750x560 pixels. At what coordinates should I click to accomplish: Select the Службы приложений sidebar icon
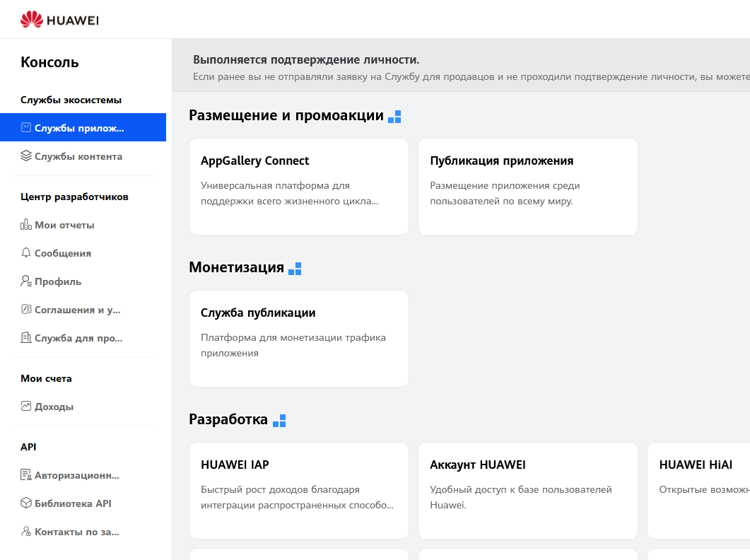pos(26,127)
